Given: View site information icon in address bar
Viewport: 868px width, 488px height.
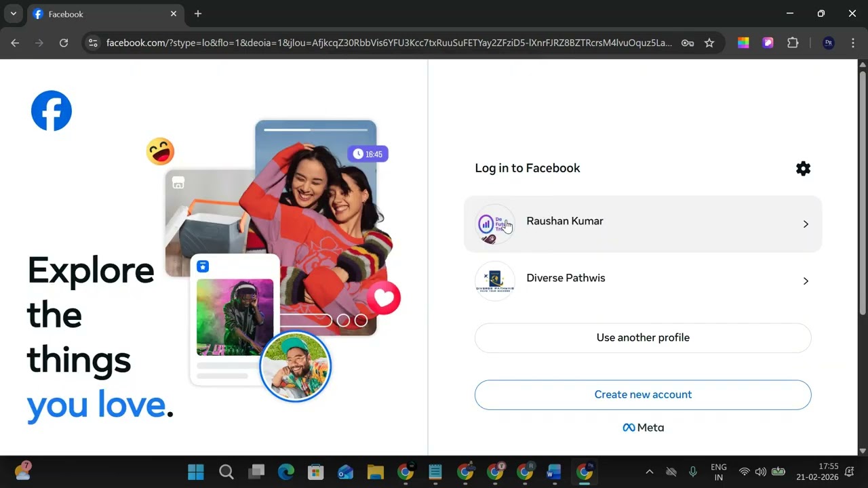Looking at the screenshot, I should click(93, 43).
